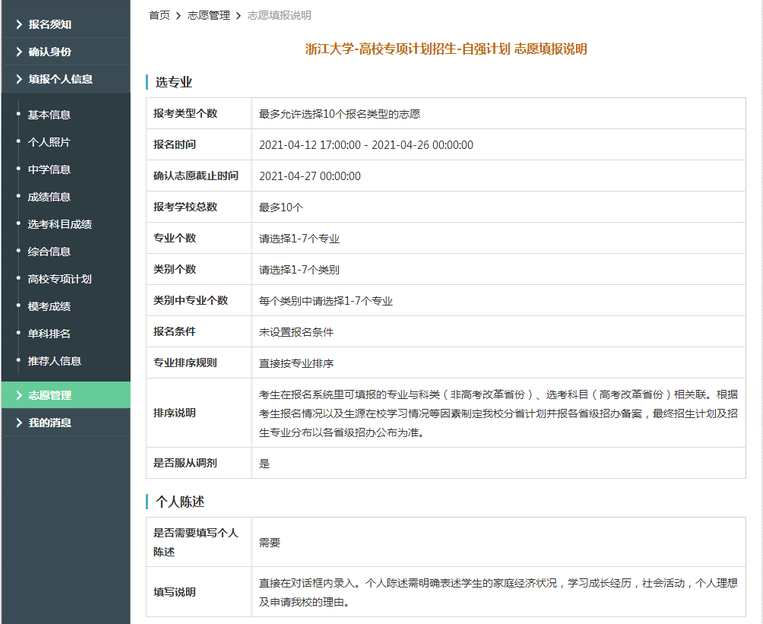Click the value 需要

tap(270, 543)
